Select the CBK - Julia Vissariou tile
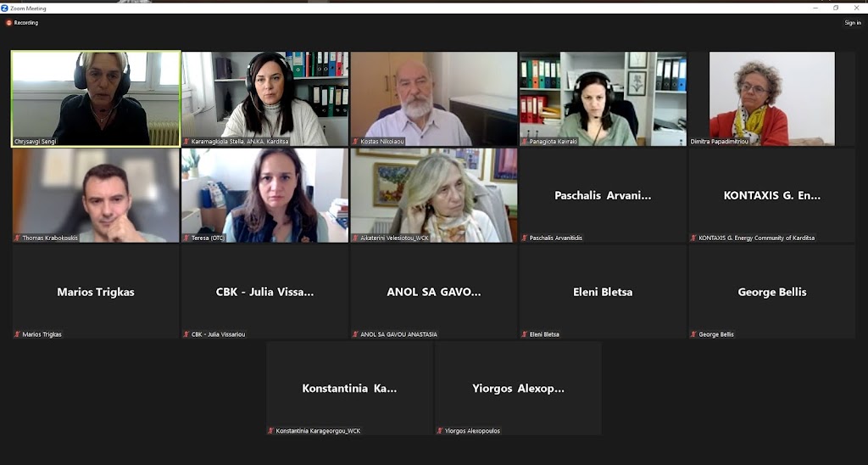The width and height of the screenshot is (868, 465). (x=265, y=292)
